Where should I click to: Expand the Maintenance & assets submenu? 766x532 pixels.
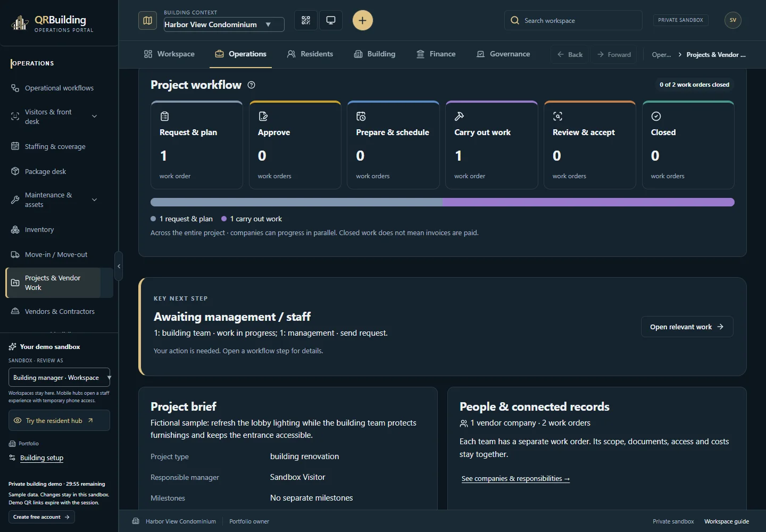[x=95, y=199]
